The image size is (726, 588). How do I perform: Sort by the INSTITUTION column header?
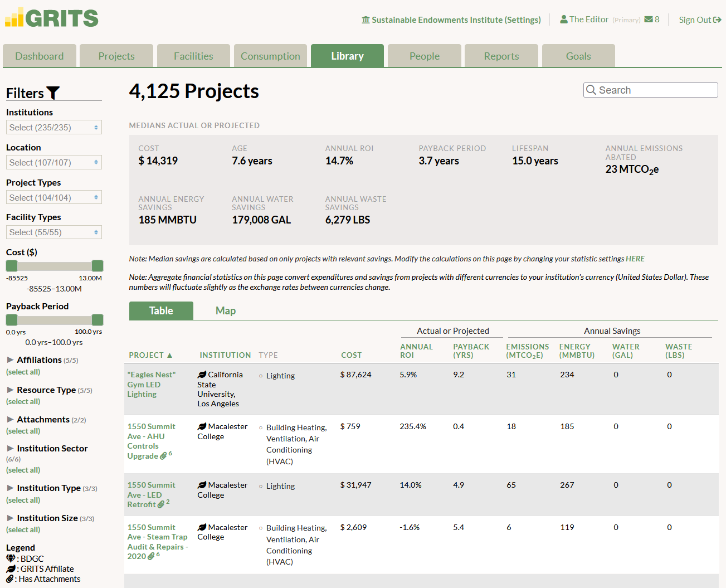click(x=226, y=355)
